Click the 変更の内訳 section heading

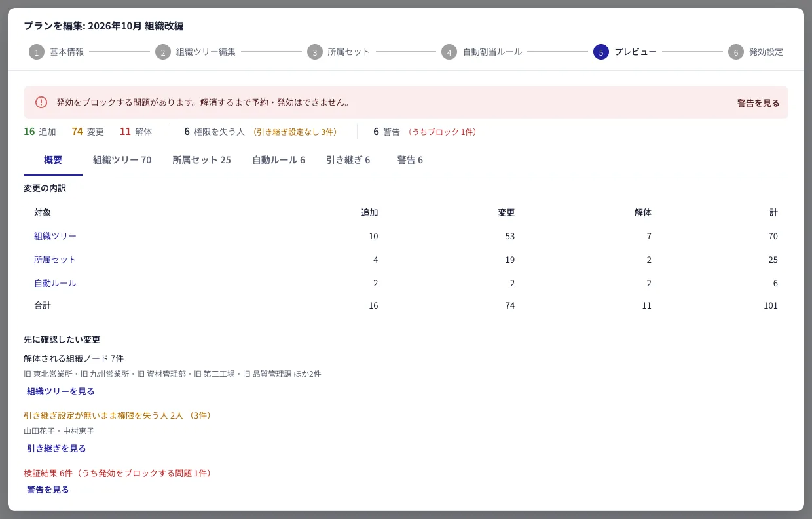45,188
